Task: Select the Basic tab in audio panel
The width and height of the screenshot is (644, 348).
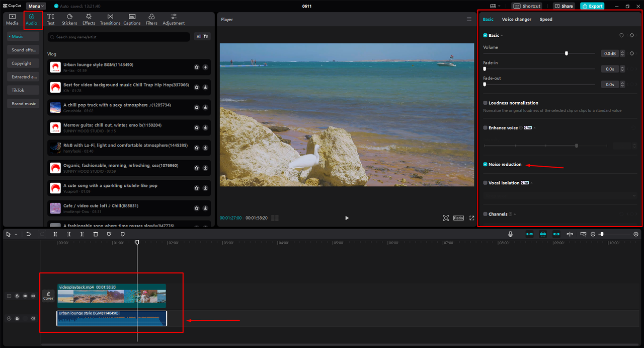Action: (x=488, y=20)
